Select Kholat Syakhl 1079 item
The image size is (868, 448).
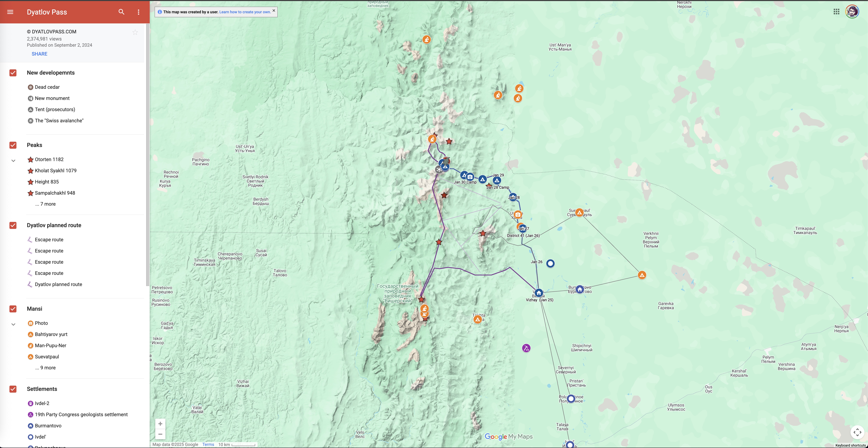pyautogui.click(x=56, y=171)
